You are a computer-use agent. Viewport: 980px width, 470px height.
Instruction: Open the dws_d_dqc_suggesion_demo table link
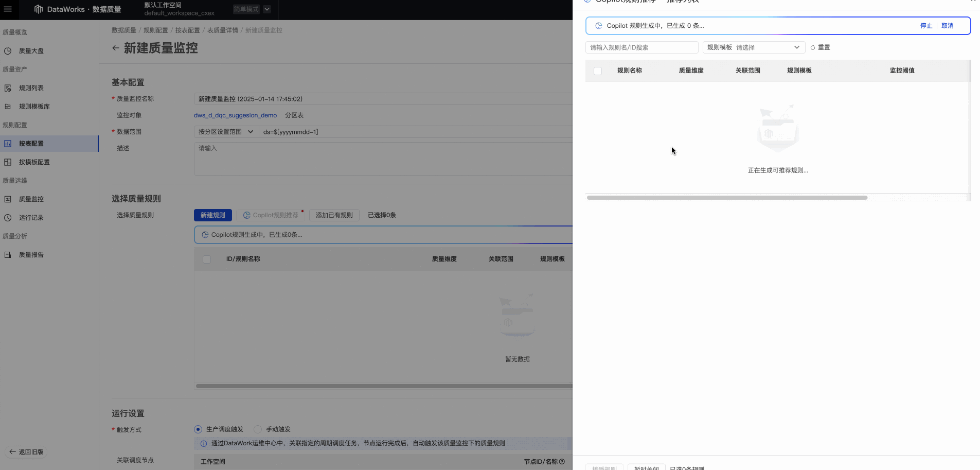pyautogui.click(x=235, y=115)
